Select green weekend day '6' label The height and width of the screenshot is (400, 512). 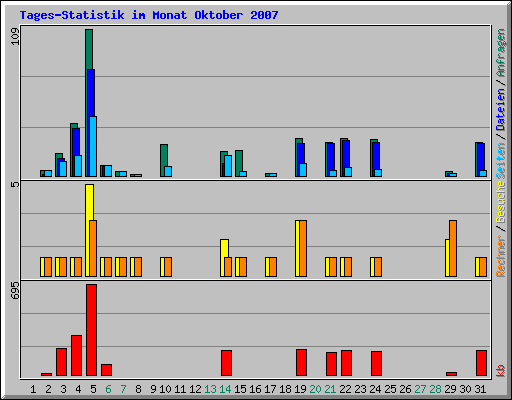[x=108, y=389]
